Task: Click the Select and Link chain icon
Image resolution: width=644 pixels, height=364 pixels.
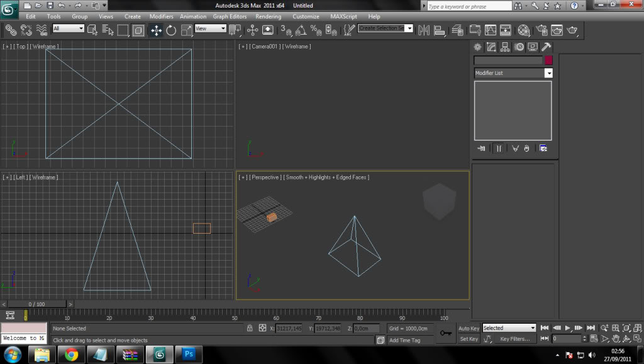Action: coord(11,30)
